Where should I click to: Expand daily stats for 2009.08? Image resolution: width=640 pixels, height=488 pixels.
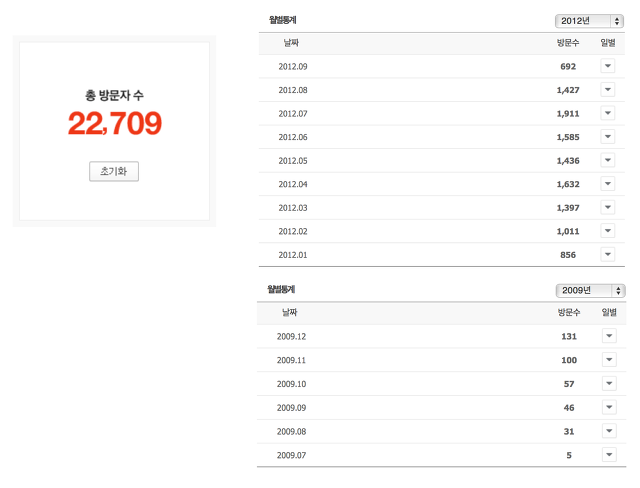coord(609,431)
